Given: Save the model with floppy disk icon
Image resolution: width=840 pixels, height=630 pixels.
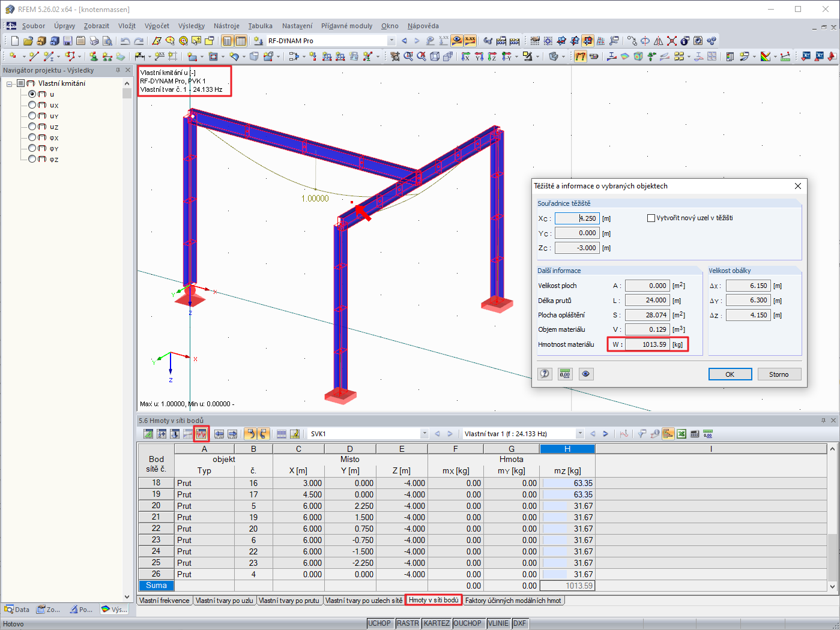Looking at the screenshot, I should 68,41.
